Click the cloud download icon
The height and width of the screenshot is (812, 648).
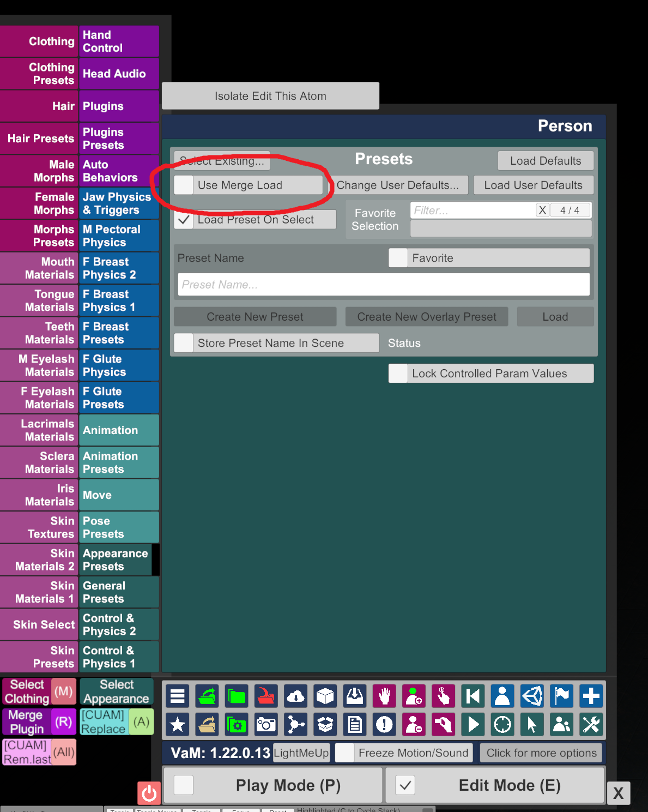click(x=295, y=696)
